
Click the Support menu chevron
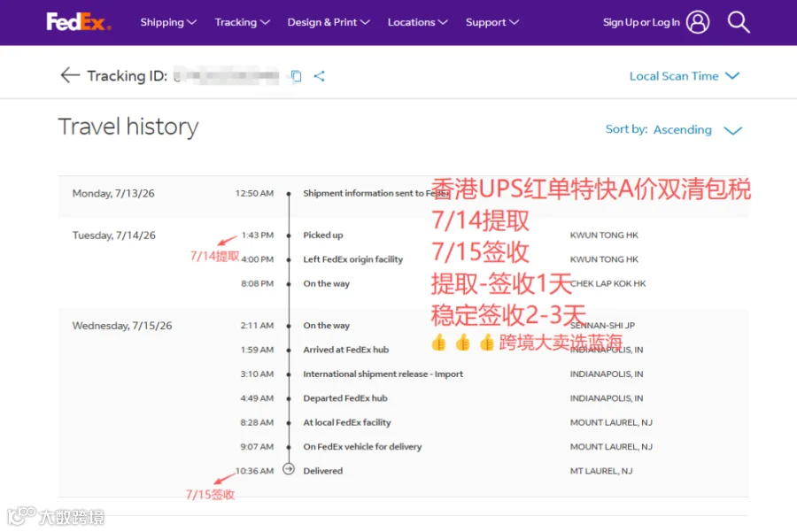click(x=514, y=22)
